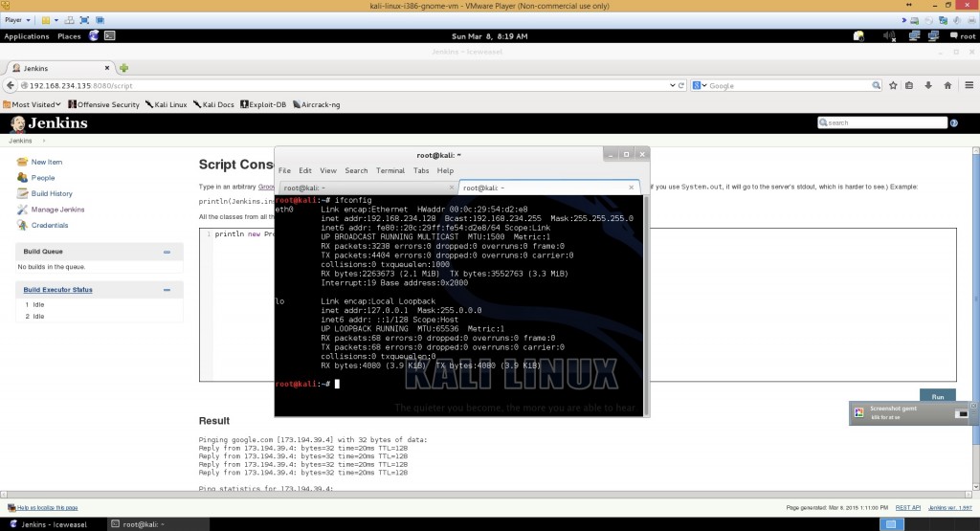This screenshot has width=980, height=531.
Task: Click the volume icon in panel
Action: pyautogui.click(x=889, y=36)
